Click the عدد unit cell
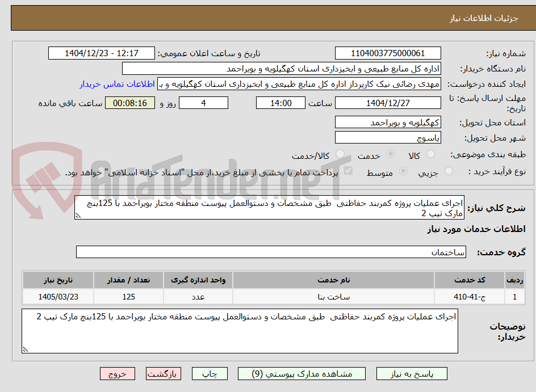Viewport: 536px width, 392px height. coord(198,297)
